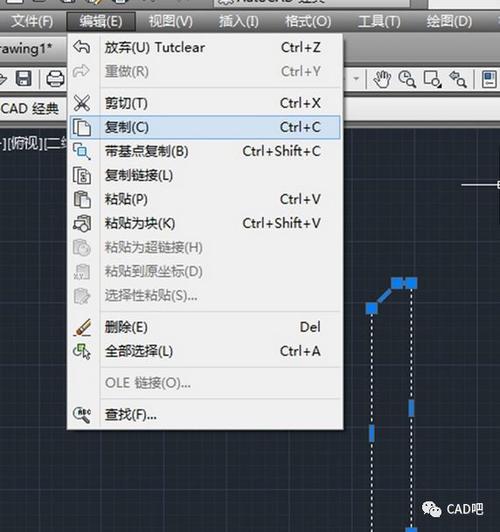Click the midpoint grip on the right dashed line
This screenshot has height=532, width=500.
click(411, 408)
